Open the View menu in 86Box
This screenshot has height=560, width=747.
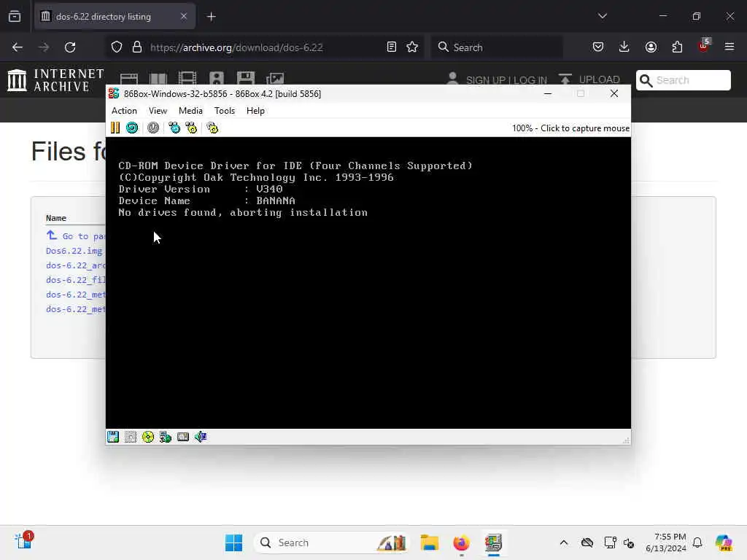point(158,111)
